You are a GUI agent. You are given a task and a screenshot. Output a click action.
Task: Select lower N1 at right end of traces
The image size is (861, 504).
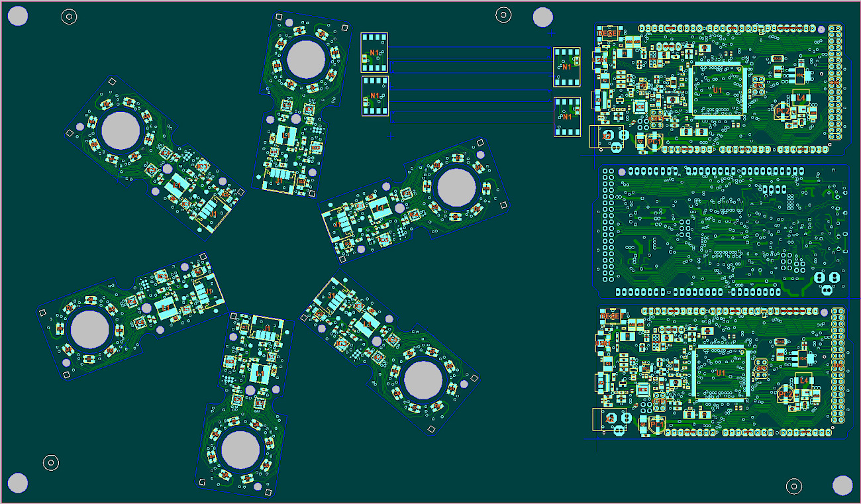pos(568,117)
